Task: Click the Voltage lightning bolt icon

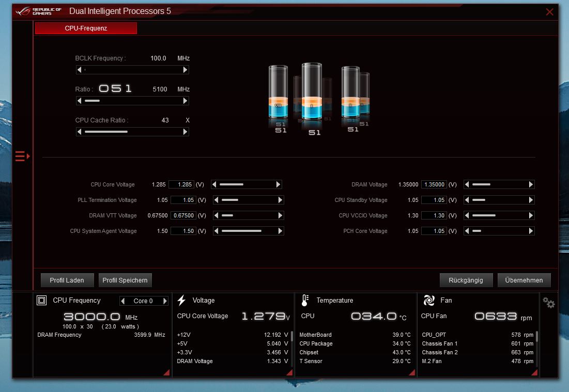Action: coord(181,300)
